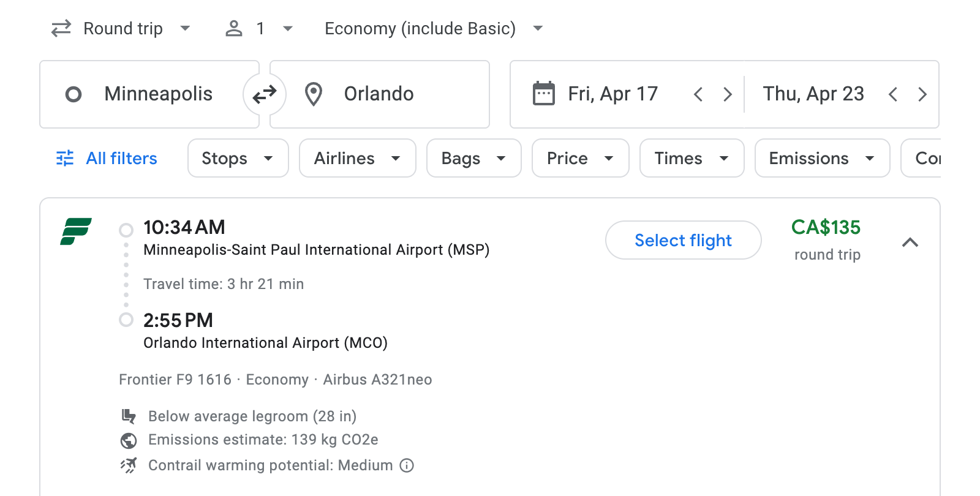Image resolution: width=980 pixels, height=496 pixels.
Task: Open the Emissions filter
Action: [821, 158]
